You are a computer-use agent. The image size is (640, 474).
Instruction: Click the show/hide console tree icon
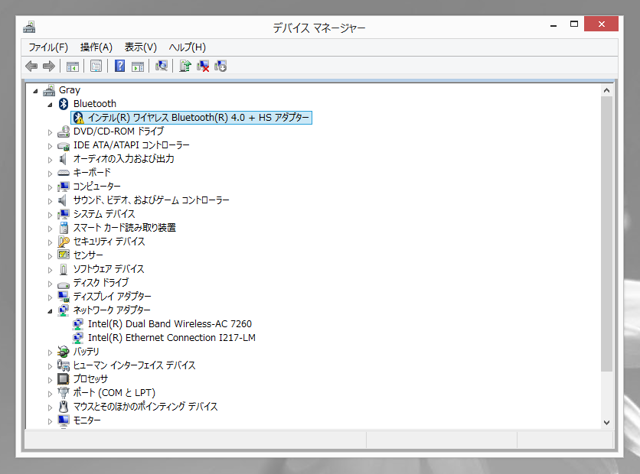click(x=73, y=66)
